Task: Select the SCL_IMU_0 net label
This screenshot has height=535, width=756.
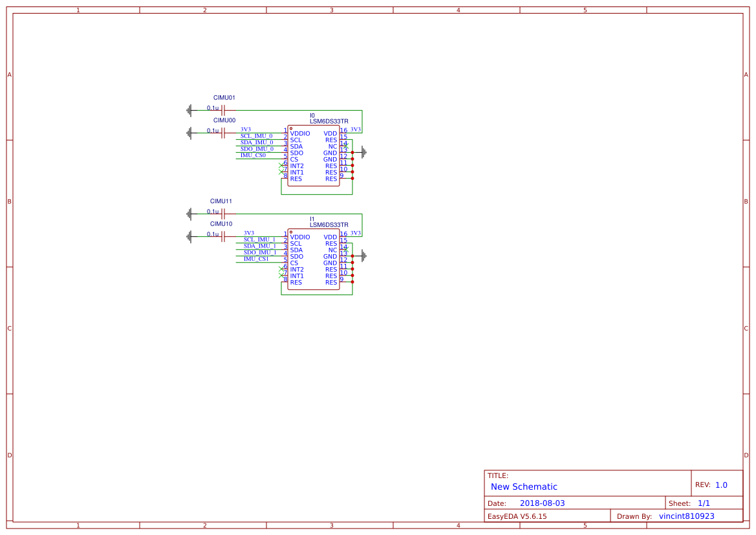Action: pos(256,136)
